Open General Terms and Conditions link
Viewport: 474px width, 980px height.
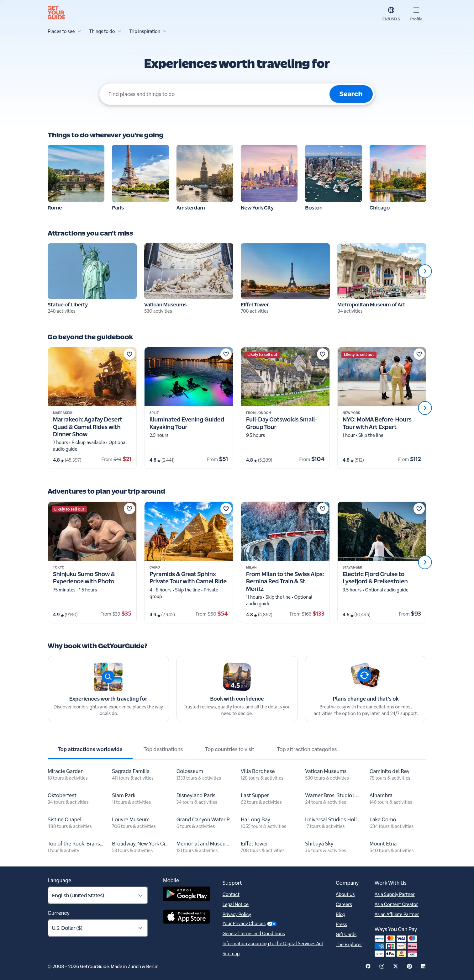[253, 934]
